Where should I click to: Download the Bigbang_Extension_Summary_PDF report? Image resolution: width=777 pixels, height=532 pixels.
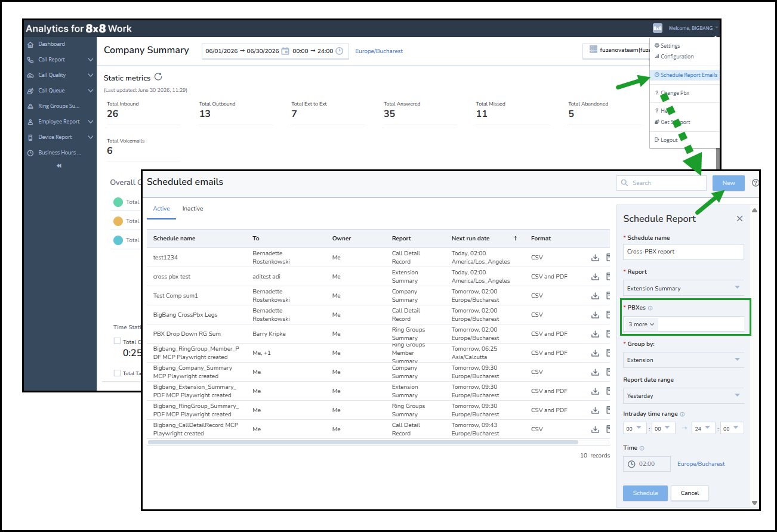click(595, 391)
